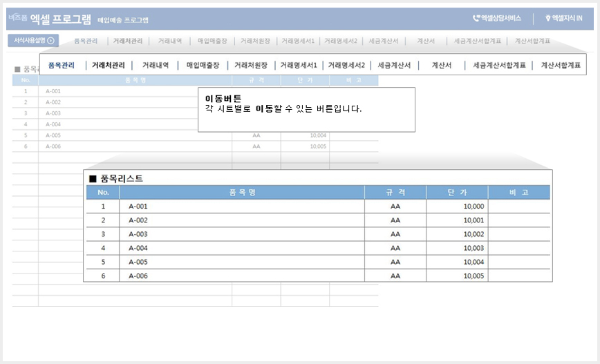The height and width of the screenshot is (364, 600).
Task: Select cell A-001 in enlarged 품목리스트 table
Action: tap(242, 206)
